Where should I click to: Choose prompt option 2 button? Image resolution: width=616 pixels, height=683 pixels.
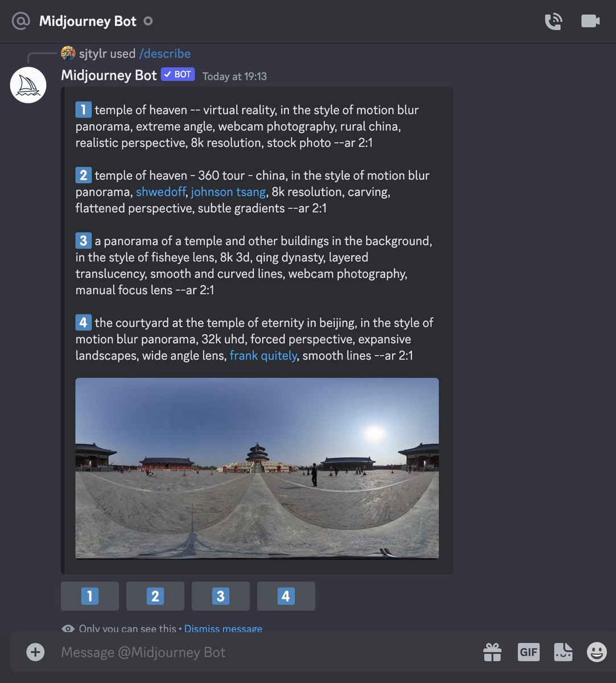155,596
